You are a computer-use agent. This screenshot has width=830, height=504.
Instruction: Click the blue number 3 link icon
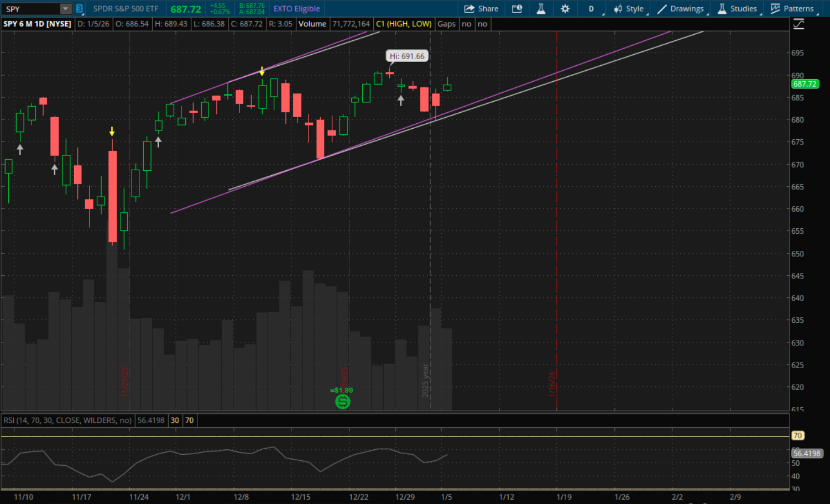pyautogui.click(x=79, y=9)
